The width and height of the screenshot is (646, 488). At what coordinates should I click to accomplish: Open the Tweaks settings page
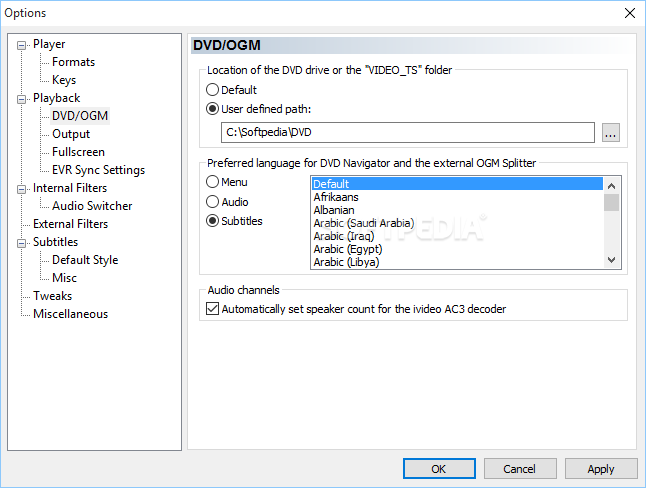52,296
